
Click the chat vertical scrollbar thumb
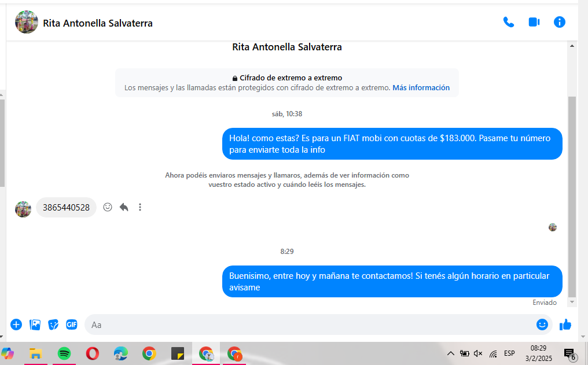point(572,196)
